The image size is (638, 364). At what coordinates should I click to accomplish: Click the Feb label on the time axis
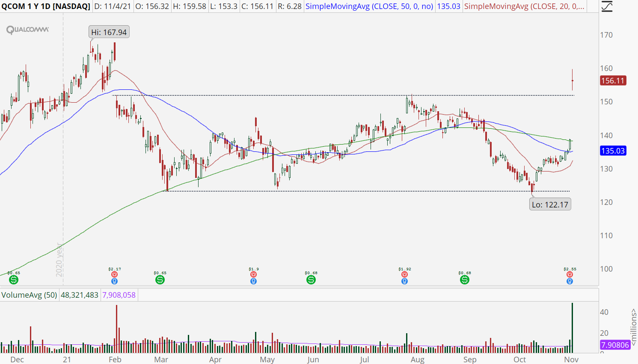[x=115, y=359]
